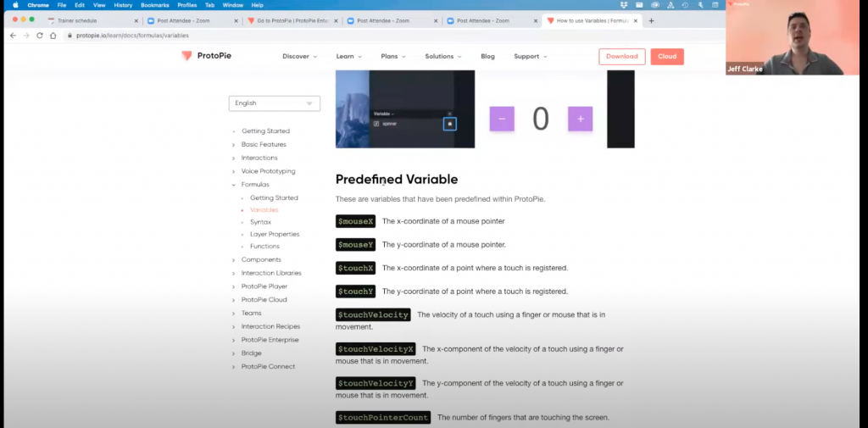Open History menu in menu bar

coord(123,5)
